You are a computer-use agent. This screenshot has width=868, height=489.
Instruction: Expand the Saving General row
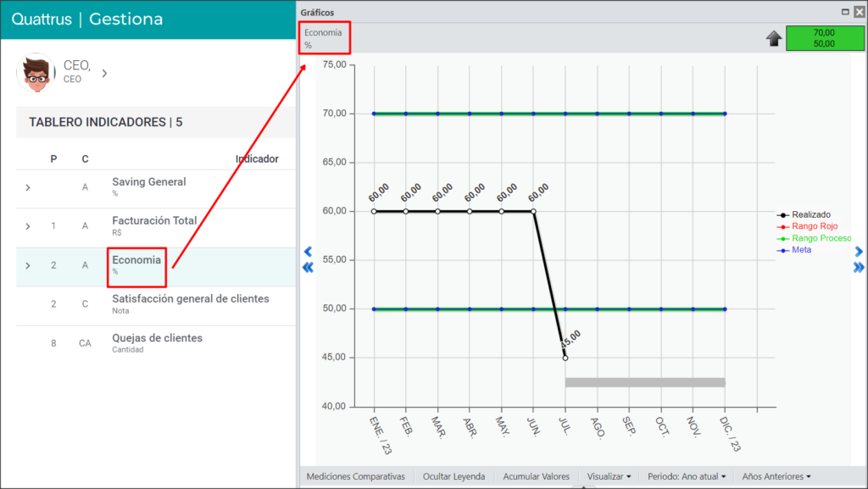(x=28, y=187)
